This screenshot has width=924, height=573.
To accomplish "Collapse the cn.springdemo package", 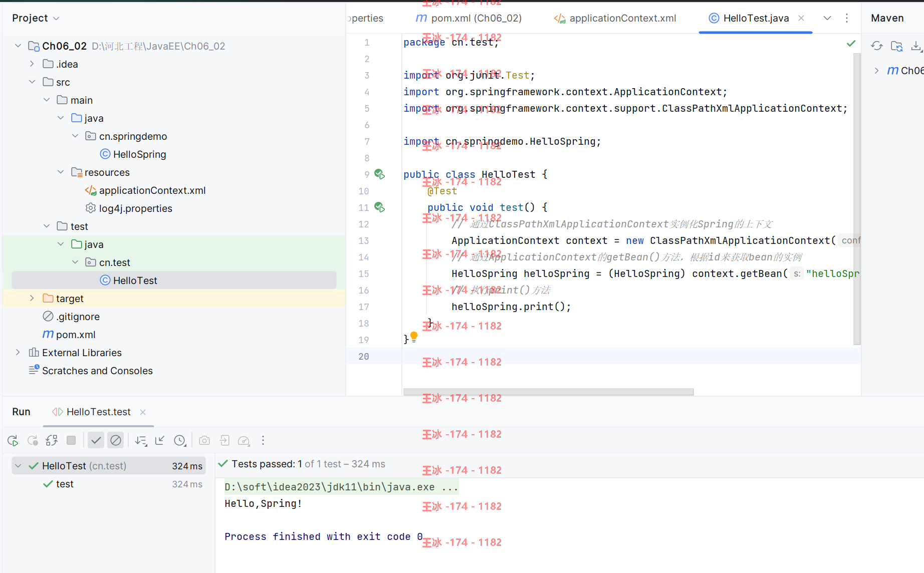I will [x=75, y=136].
